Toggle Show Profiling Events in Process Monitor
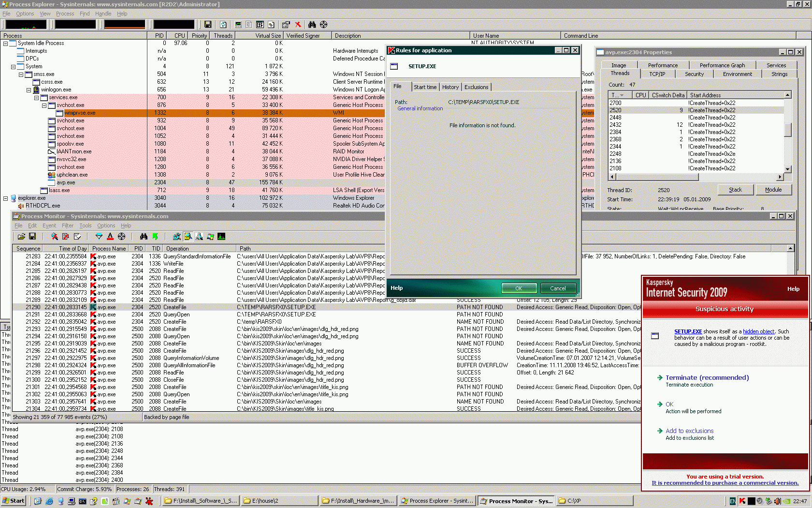This screenshot has height=508, width=812. click(x=221, y=237)
